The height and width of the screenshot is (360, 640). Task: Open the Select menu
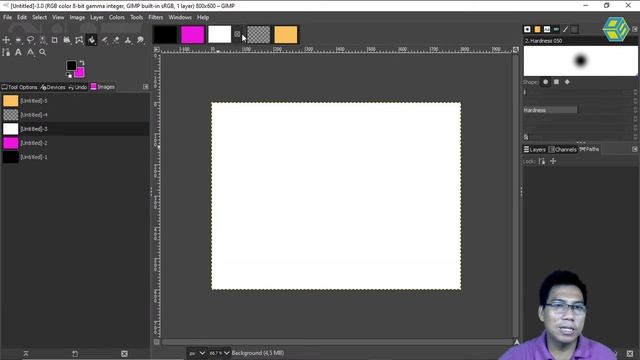pos(40,18)
